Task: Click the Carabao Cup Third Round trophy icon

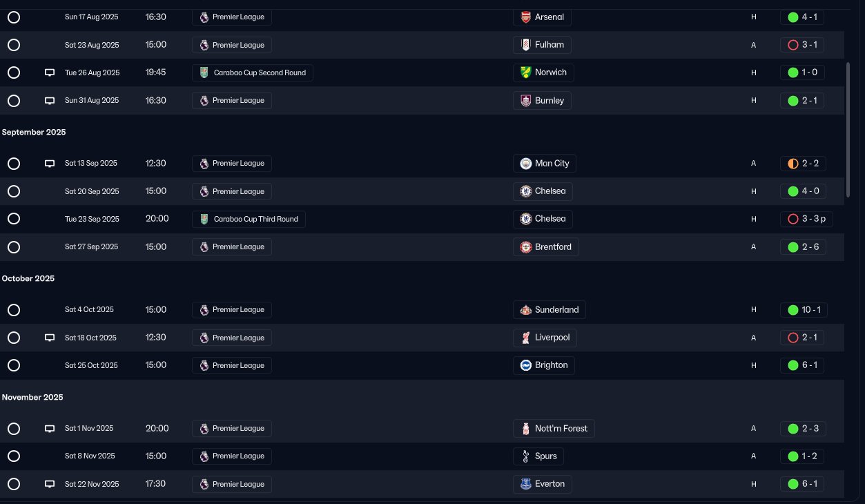Action: (x=204, y=219)
